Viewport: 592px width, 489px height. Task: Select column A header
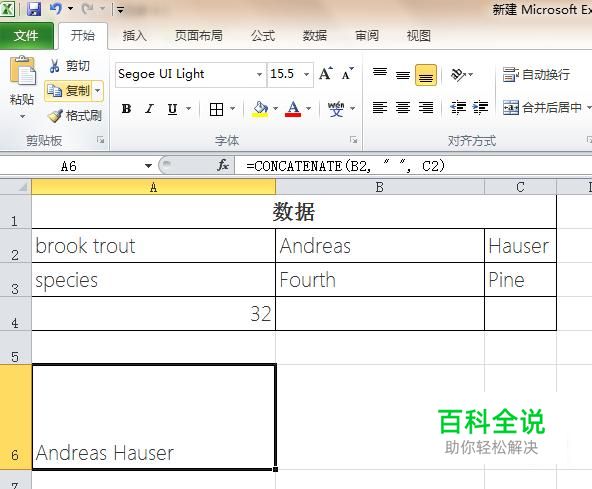pos(153,187)
